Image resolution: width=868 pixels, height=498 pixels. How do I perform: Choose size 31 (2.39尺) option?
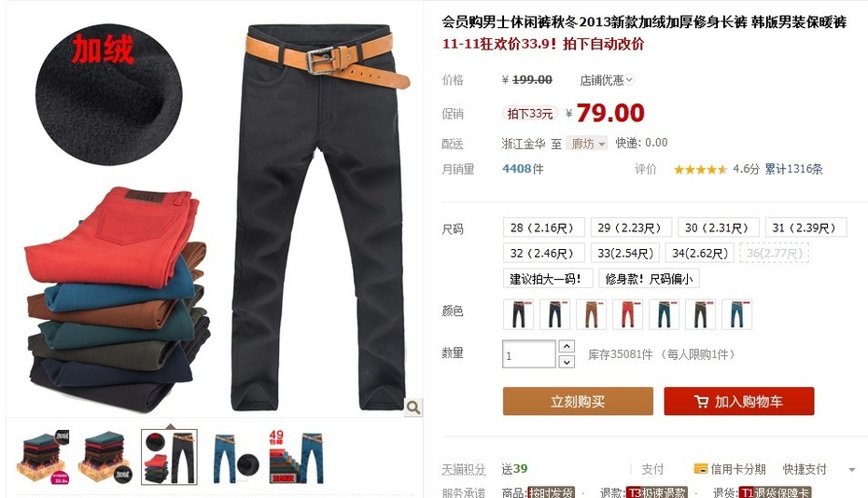click(x=805, y=228)
